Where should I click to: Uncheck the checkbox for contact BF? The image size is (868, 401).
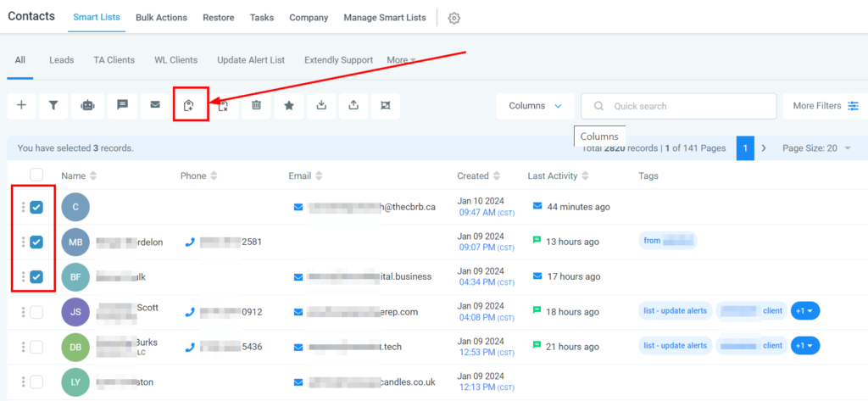36,276
